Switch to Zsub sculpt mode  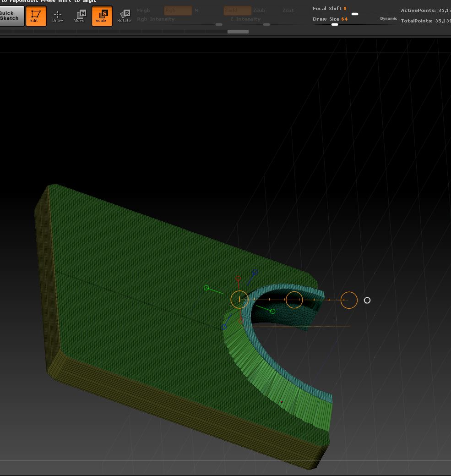coord(259,11)
